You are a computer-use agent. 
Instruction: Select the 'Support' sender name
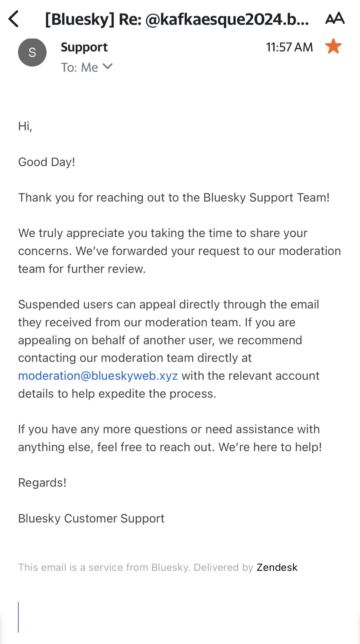coord(84,47)
